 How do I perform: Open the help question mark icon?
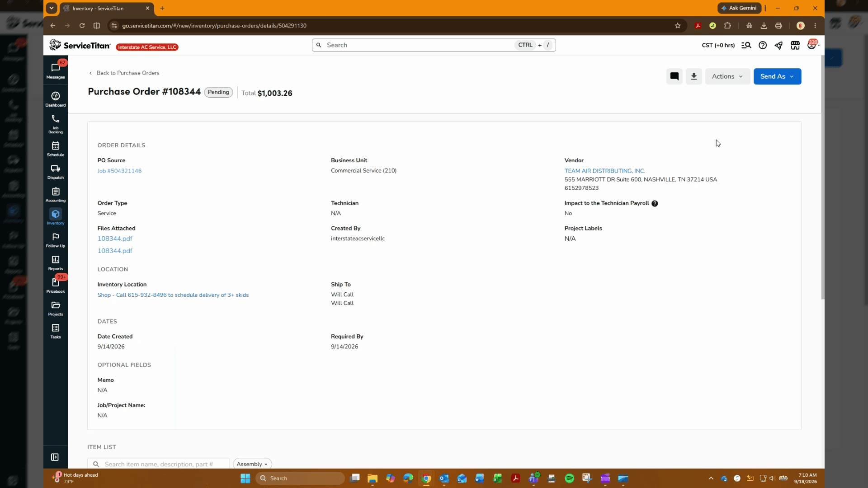(763, 45)
